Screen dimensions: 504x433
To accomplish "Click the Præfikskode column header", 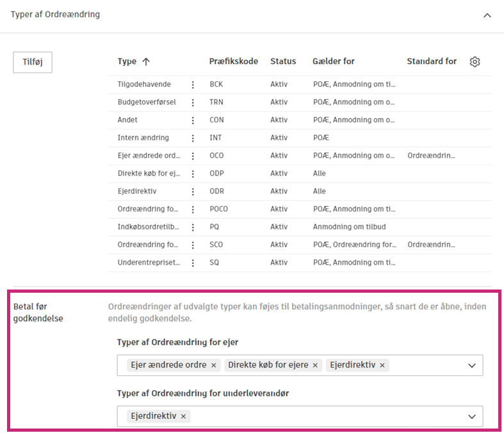I will [x=233, y=61].
